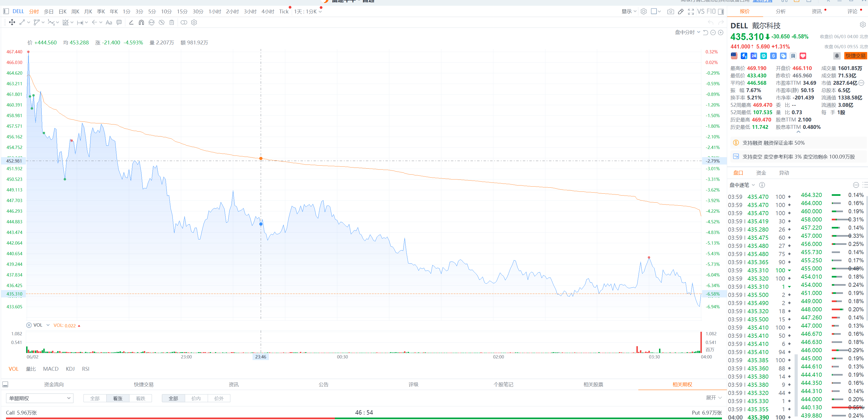Screen dimensions: 868x420
Task: Select the arrow annotation tool
Action: 94,23
